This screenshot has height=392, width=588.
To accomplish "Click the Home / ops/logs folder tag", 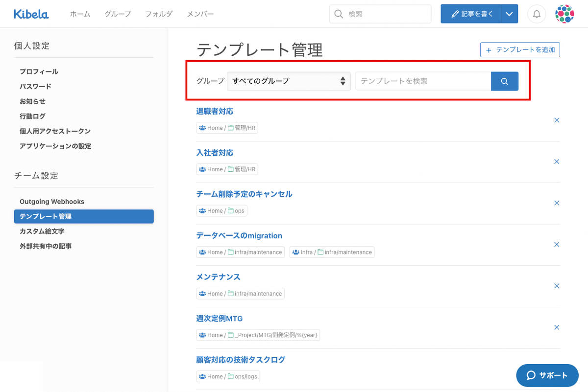I will [228, 376].
